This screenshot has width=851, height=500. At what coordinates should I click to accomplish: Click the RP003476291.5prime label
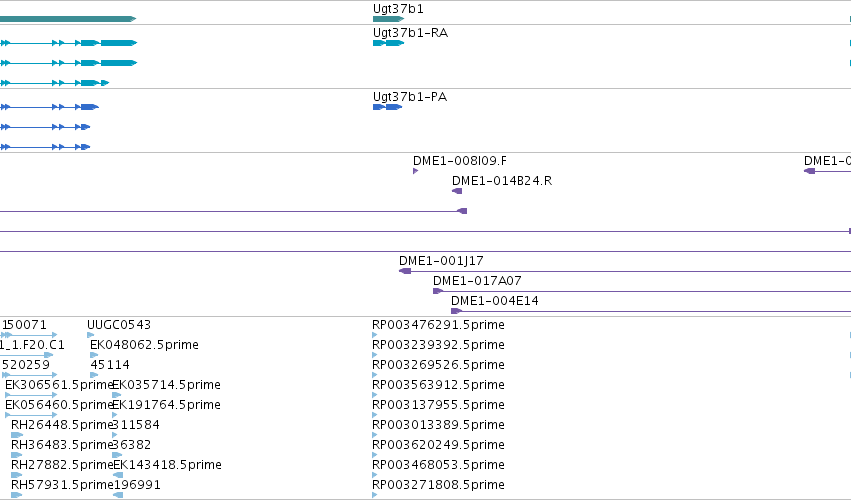pyautogui.click(x=438, y=325)
